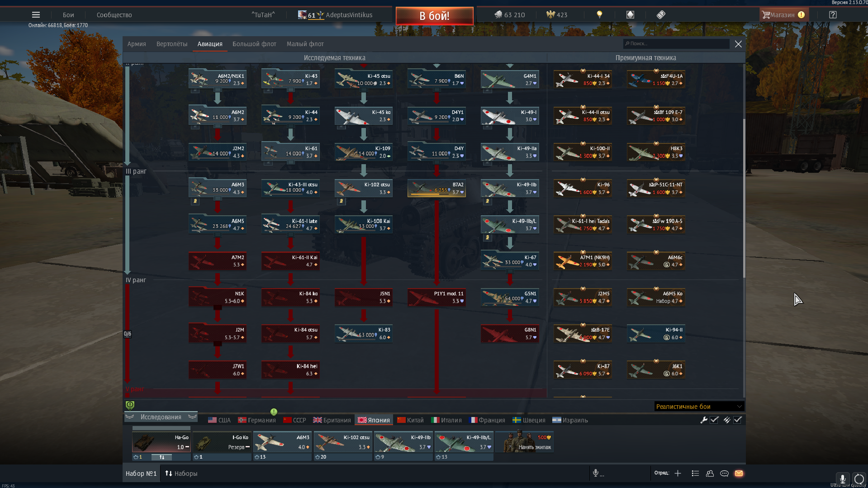Screen dimensions: 868x488
Task: Collapse the Исследования panel right chevron
Action: tap(192, 417)
